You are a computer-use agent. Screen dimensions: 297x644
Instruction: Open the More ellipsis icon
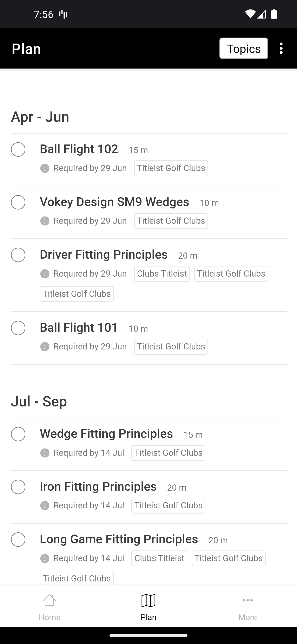click(247, 600)
